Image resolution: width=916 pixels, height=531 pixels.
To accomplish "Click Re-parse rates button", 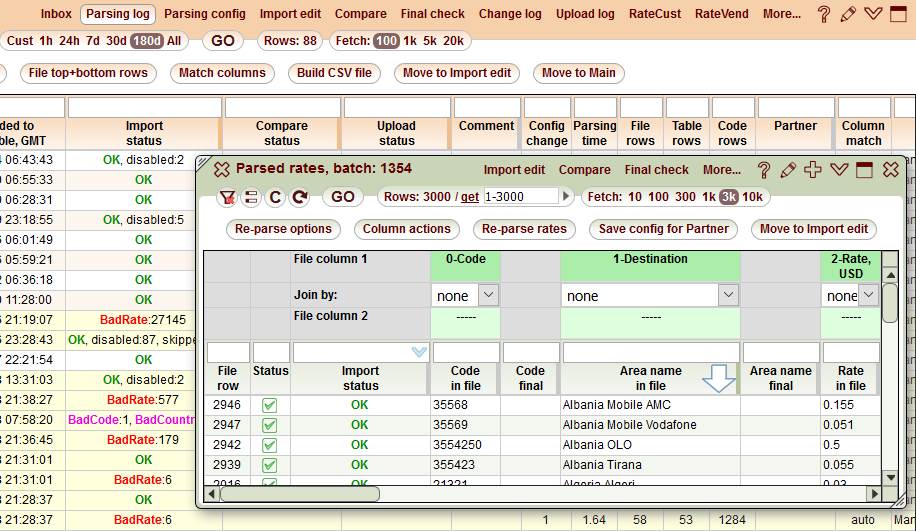I will coord(524,229).
